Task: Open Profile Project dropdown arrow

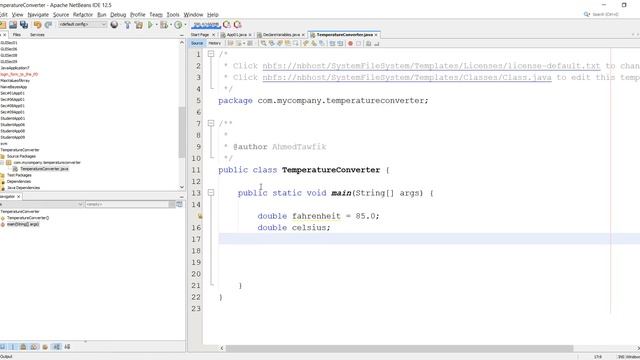Action: (185, 25)
